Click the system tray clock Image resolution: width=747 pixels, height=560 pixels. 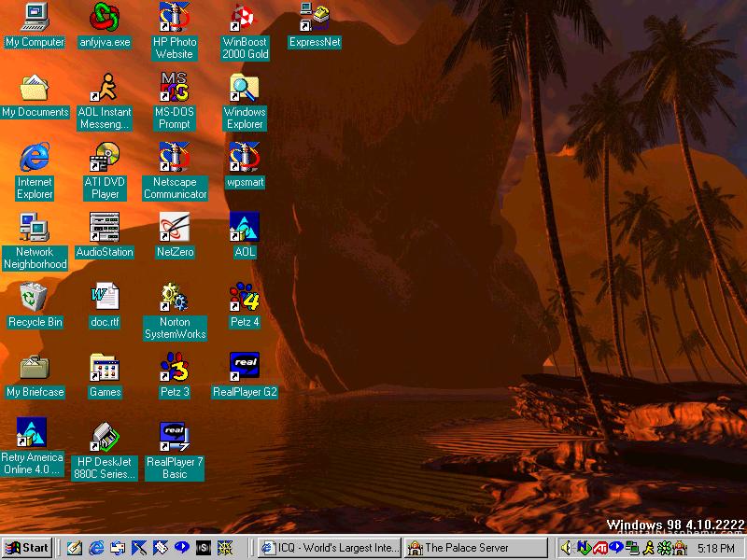coord(714,548)
